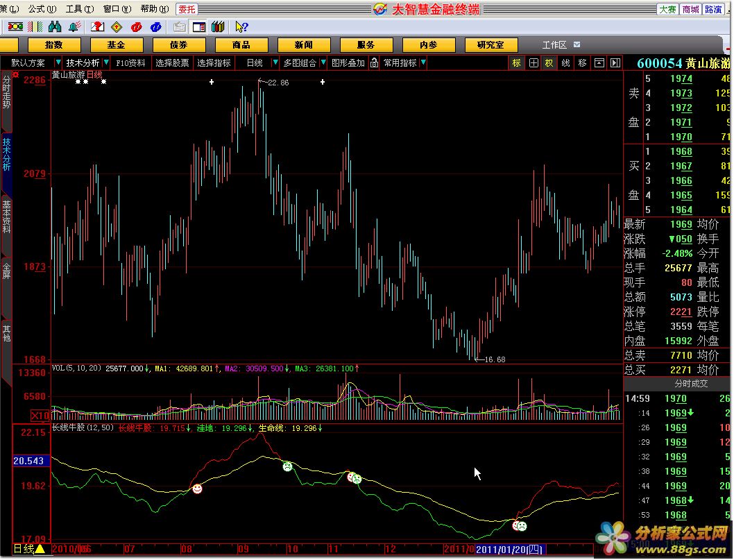
Task: Click the envelope with question mark icon
Action: [x=97, y=26]
